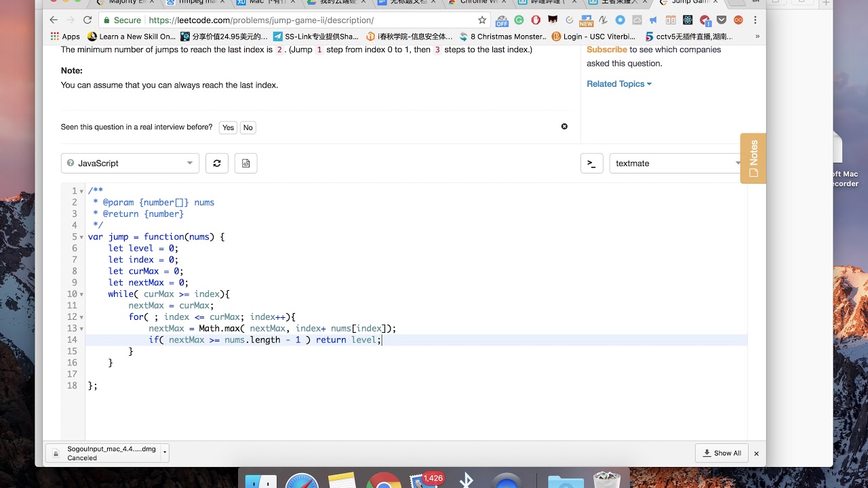Open the JavaScript language dropdown
This screenshot has height=488, width=868.
click(130, 163)
